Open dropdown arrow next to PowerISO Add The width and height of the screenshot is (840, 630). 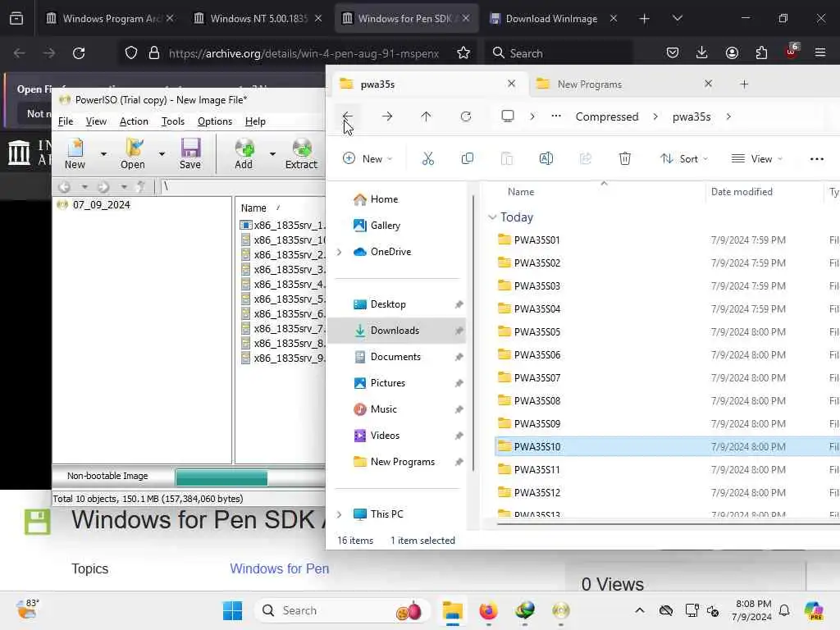272,154
